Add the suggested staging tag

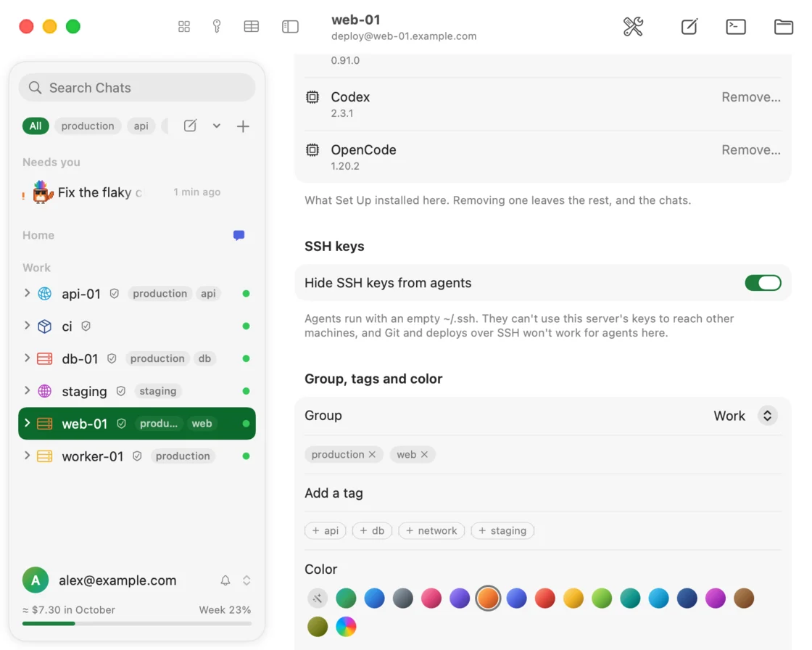502,531
